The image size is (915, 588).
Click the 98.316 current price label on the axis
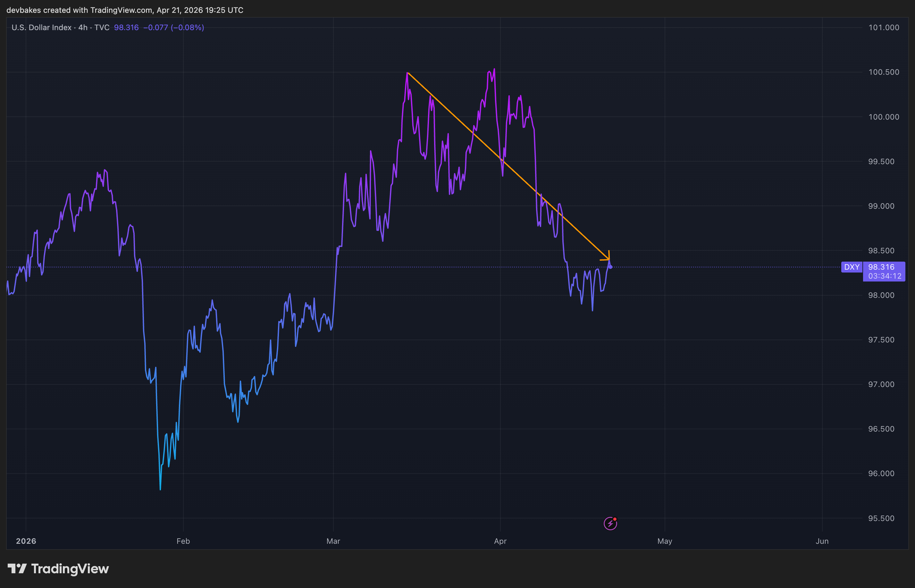[x=881, y=267]
